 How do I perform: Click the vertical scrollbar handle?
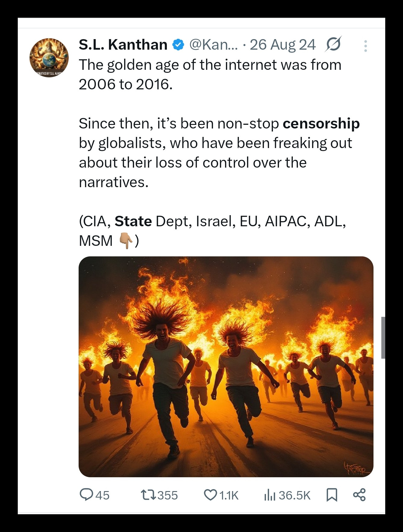[383, 337]
